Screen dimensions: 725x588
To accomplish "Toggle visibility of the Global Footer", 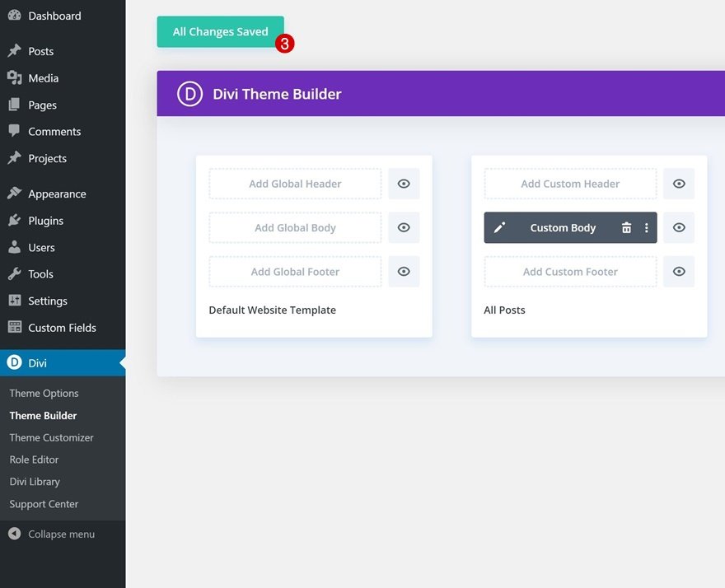I will click(x=404, y=271).
